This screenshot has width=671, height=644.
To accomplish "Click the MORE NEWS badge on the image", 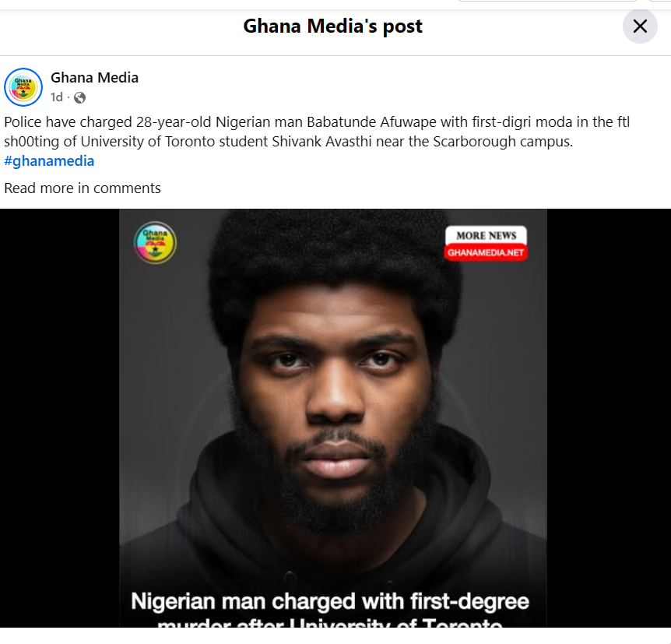I will 487,235.
